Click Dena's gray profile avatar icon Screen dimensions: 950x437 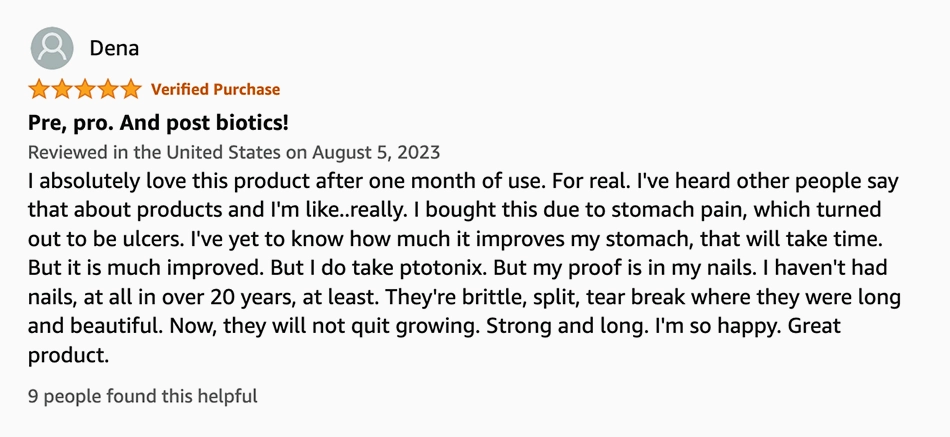52,48
